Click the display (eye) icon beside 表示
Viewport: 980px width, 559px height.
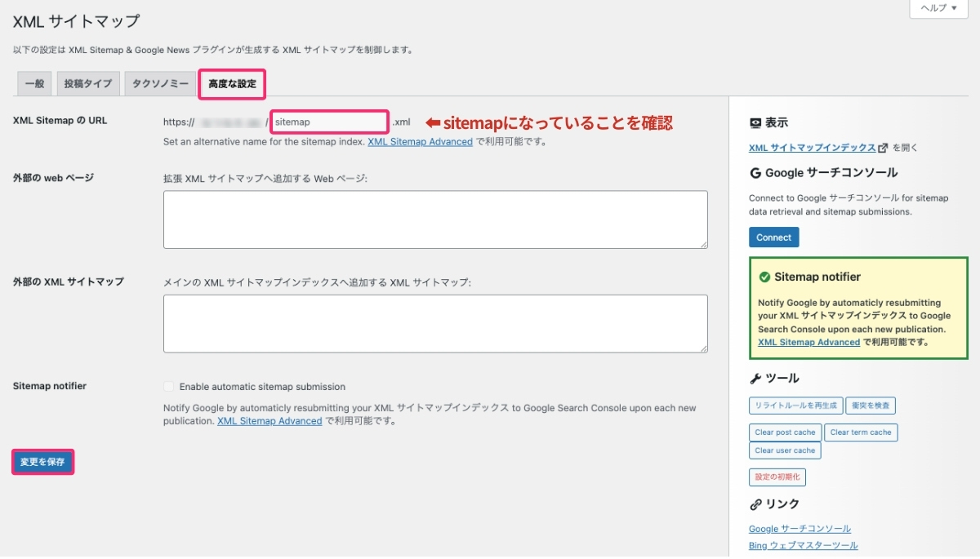click(755, 122)
